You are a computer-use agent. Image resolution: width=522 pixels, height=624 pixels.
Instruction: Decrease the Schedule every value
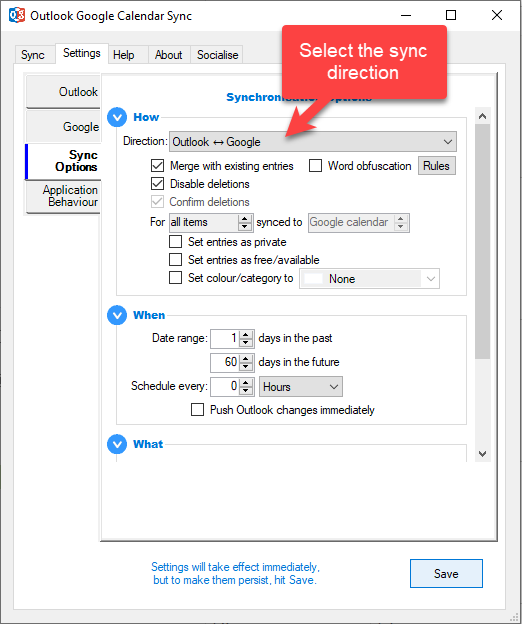[x=246, y=390]
